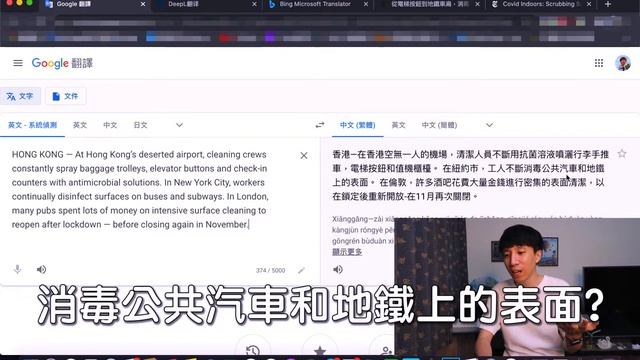This screenshot has width=640, height=360.
Task: Click inside the English source text box
Action: pos(140,189)
